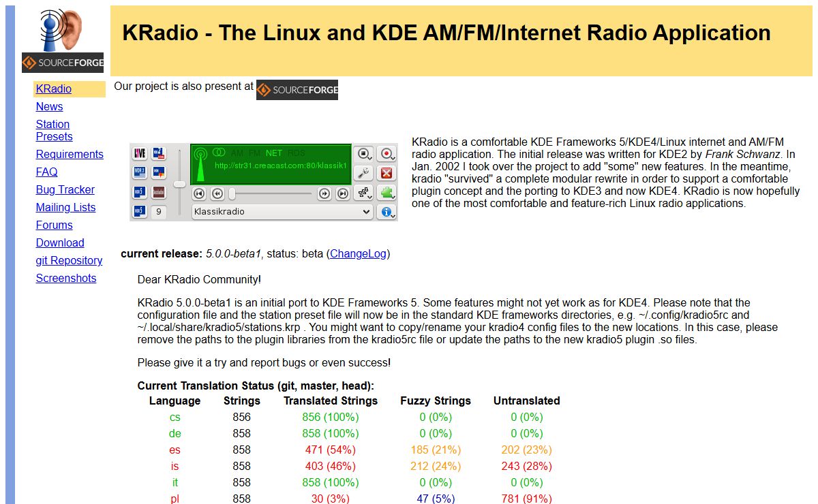Click the 'Translated Strings' column header
Screen dimensions: 818x504
pos(331,401)
